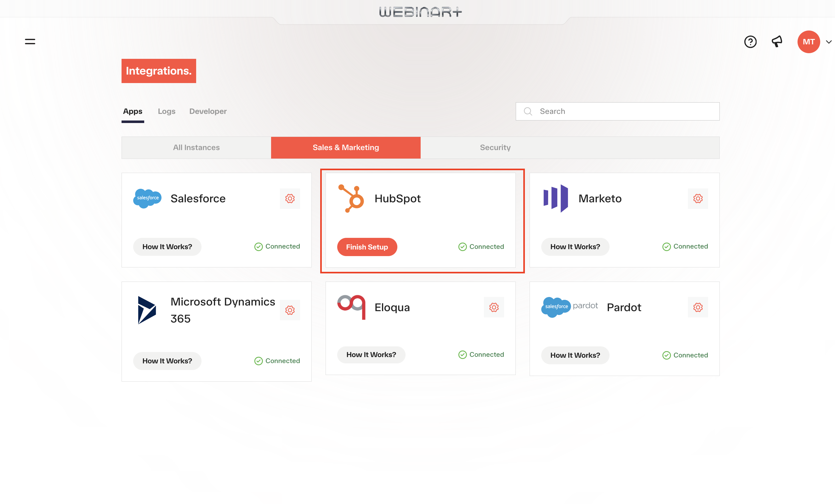Click the Eloqua card title

tap(392, 307)
